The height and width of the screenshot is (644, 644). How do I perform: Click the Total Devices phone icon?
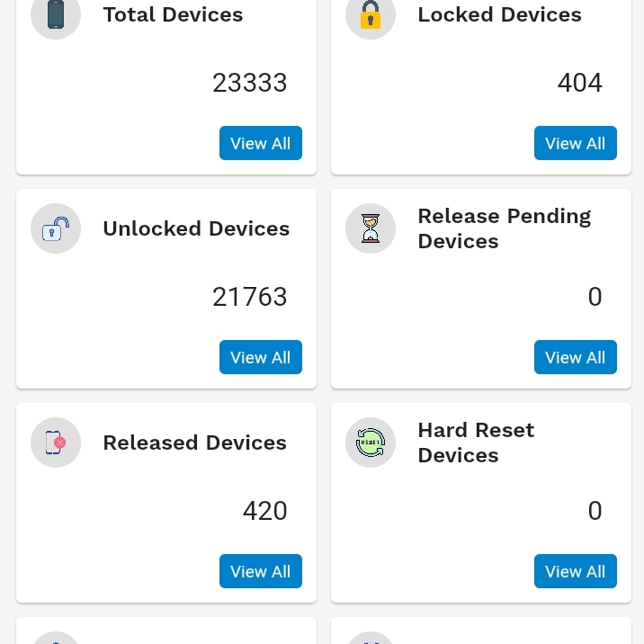tap(56, 15)
